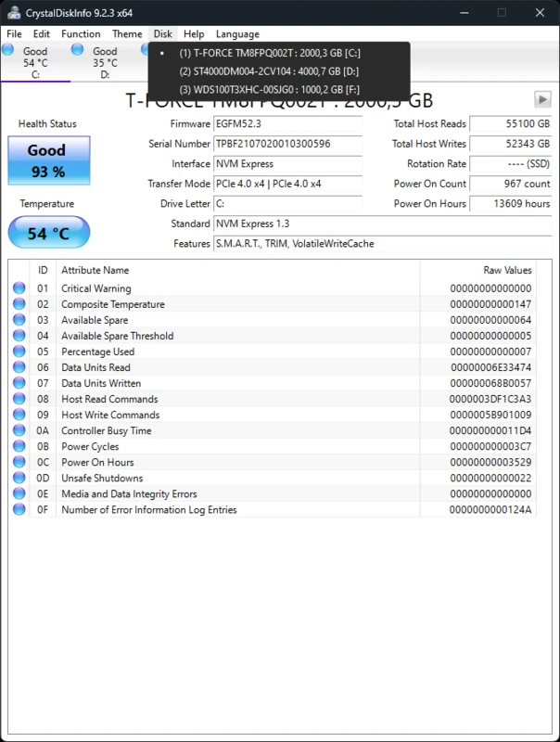Open the File menu
Screen dimensions: 560x742
[14, 34]
